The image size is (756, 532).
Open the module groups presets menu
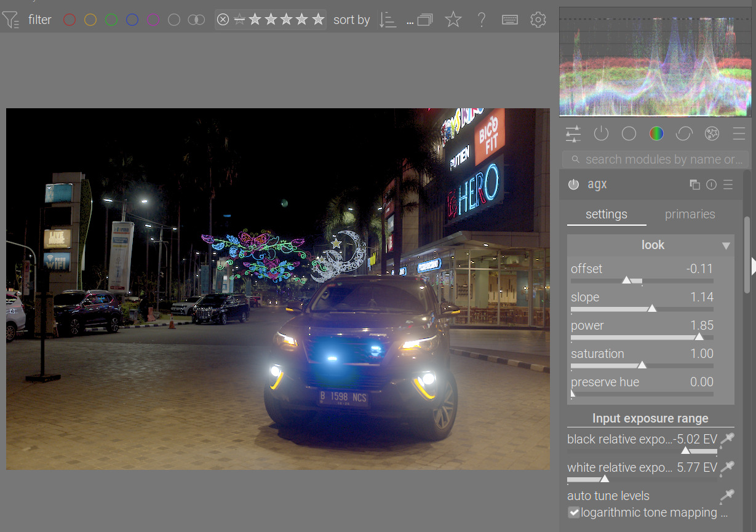pyautogui.click(x=739, y=133)
